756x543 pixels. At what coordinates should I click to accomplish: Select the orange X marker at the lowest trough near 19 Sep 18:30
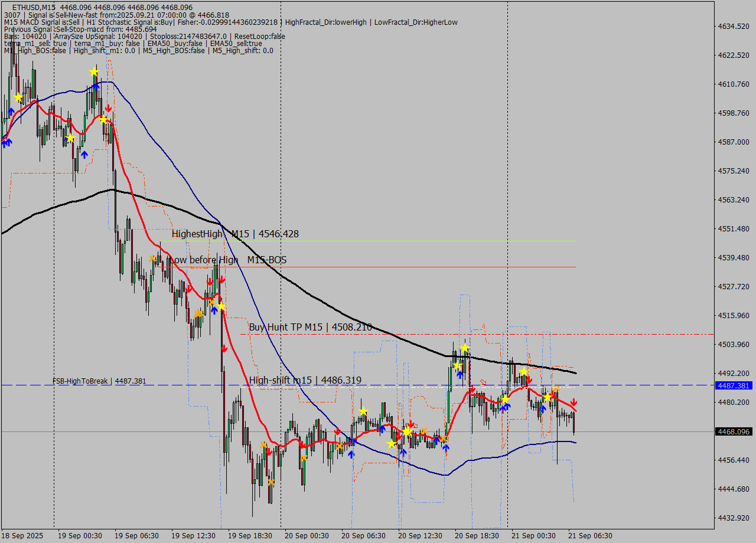click(271, 482)
